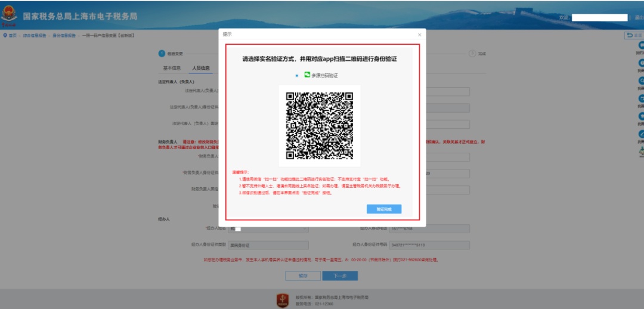Click the QR code image
644x309 pixels.
[x=320, y=125]
